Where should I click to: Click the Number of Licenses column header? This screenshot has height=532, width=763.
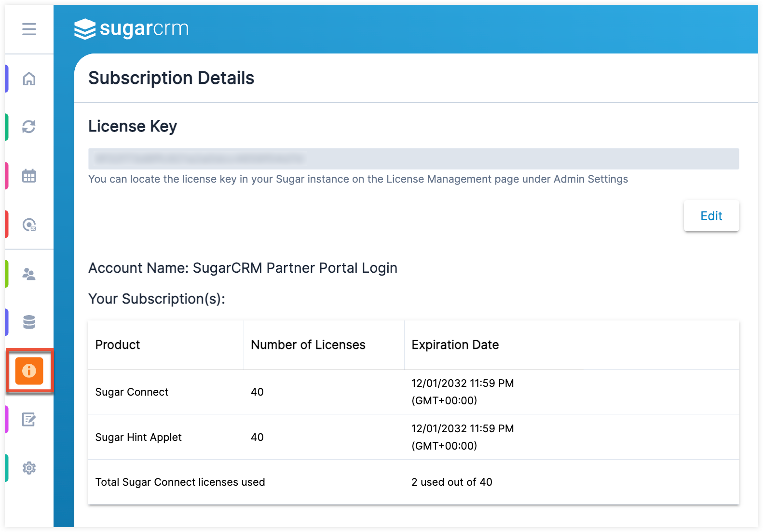tap(308, 345)
